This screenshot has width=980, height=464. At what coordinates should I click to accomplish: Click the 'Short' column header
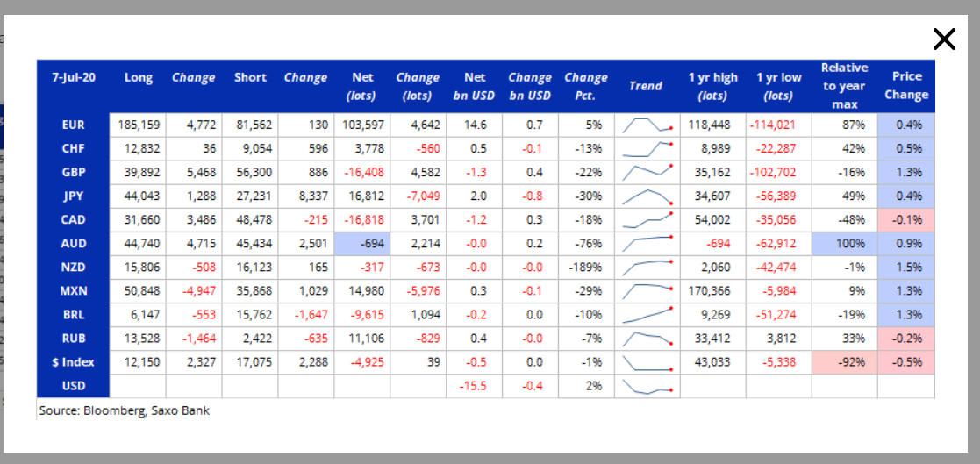point(250,78)
